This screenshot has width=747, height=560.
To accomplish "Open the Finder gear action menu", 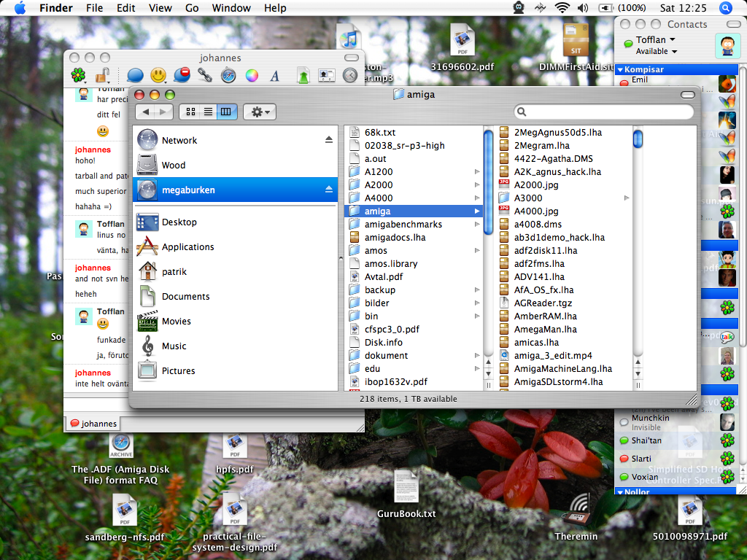I will click(260, 112).
